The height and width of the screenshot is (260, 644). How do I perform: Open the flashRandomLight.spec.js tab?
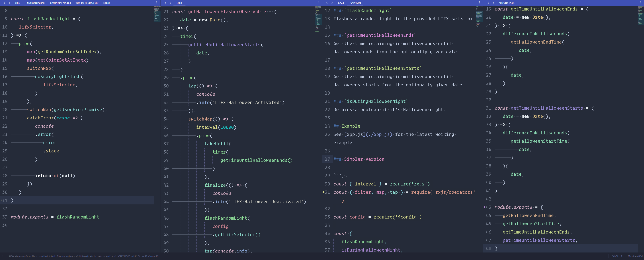(87, 3)
